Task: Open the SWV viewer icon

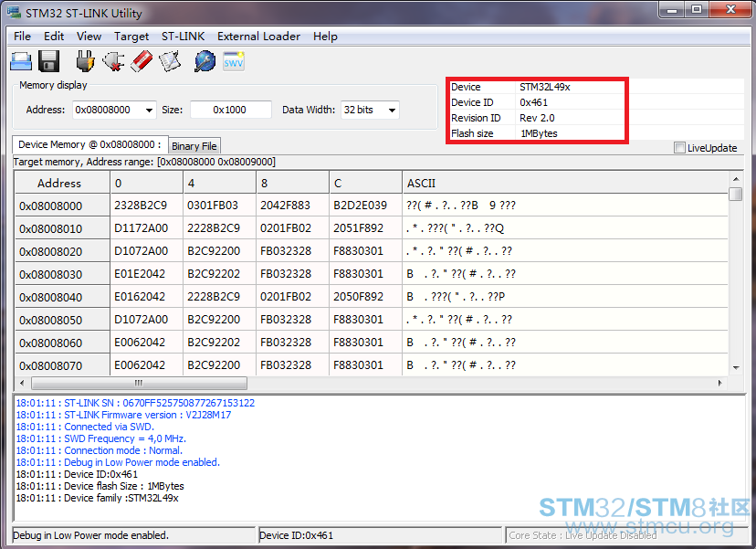Action: click(x=234, y=62)
